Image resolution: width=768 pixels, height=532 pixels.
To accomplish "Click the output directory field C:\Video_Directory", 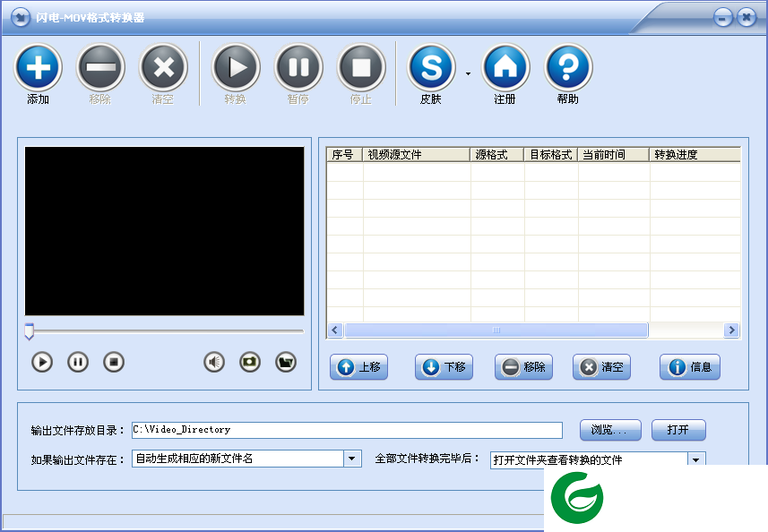I will pos(347,430).
